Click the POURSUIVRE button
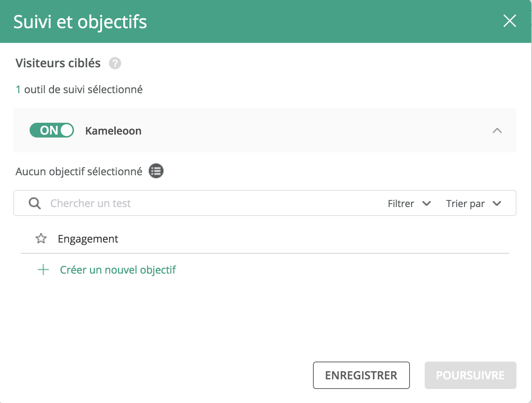 (470, 375)
